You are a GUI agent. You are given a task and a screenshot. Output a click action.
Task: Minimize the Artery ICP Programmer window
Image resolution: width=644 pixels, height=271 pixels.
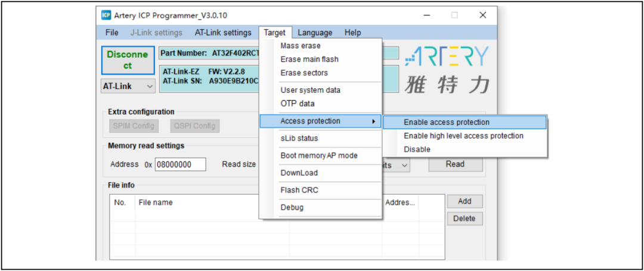(427, 15)
